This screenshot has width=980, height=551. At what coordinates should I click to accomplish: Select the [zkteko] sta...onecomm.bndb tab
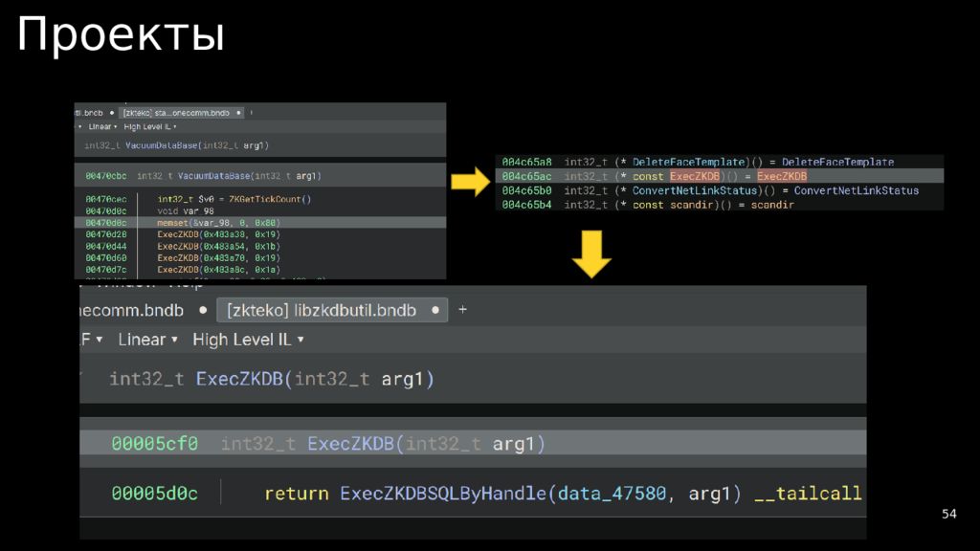[176, 113]
